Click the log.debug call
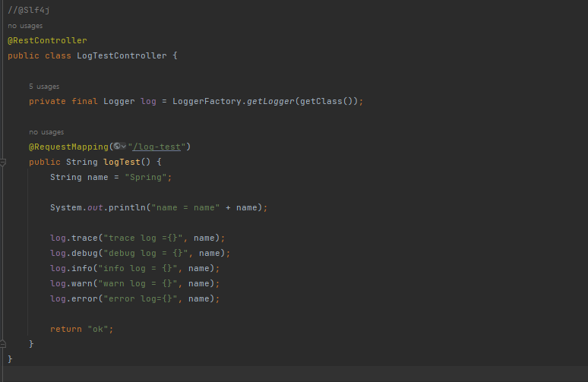Viewport: 588px width, 382px height. pyautogui.click(x=140, y=254)
